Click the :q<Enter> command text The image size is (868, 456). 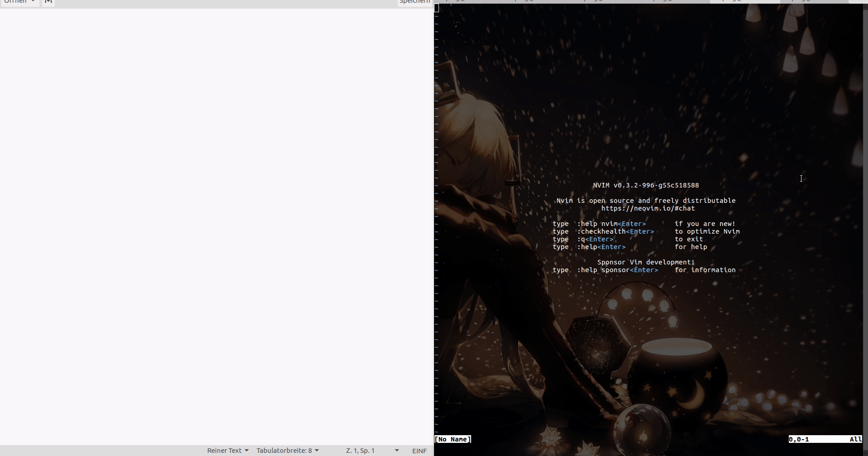coord(595,239)
